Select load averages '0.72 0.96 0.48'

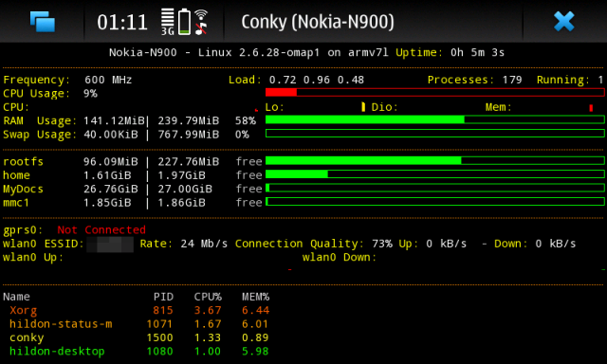(316, 80)
